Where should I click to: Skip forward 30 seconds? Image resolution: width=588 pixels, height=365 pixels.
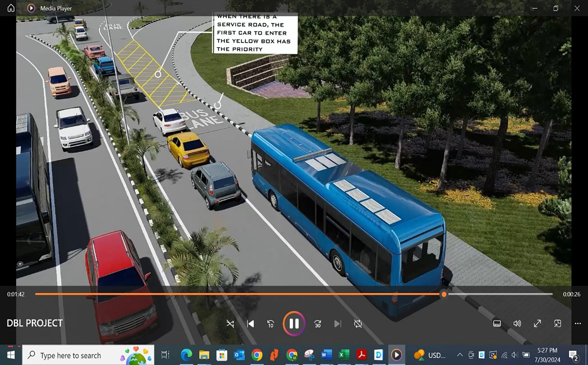click(318, 324)
